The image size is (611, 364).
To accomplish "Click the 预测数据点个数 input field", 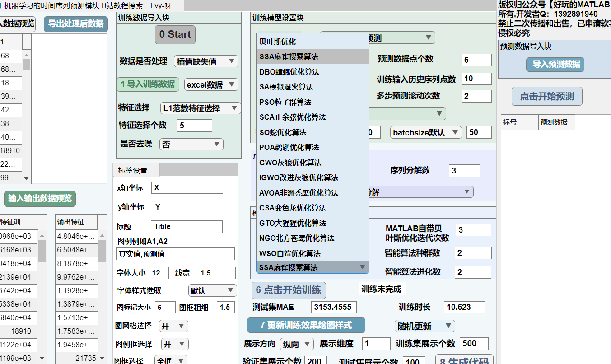I will [476, 60].
